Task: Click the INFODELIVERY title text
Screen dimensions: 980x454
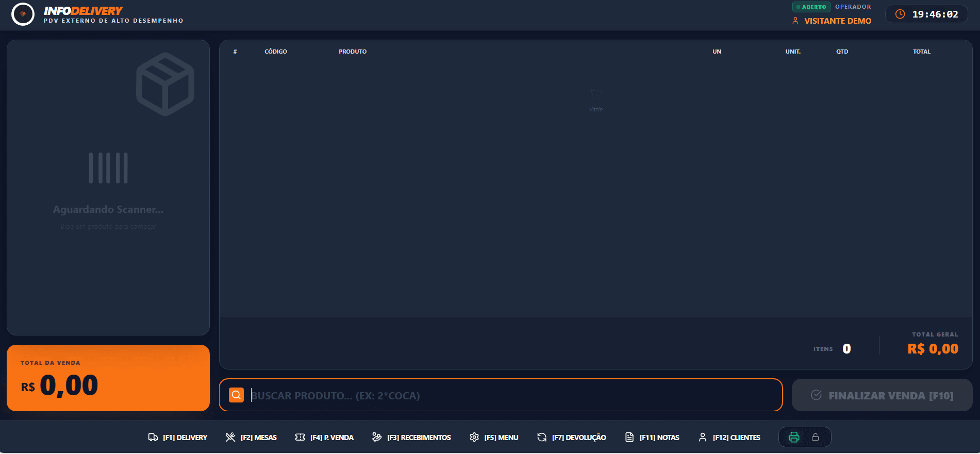Action: (x=83, y=11)
